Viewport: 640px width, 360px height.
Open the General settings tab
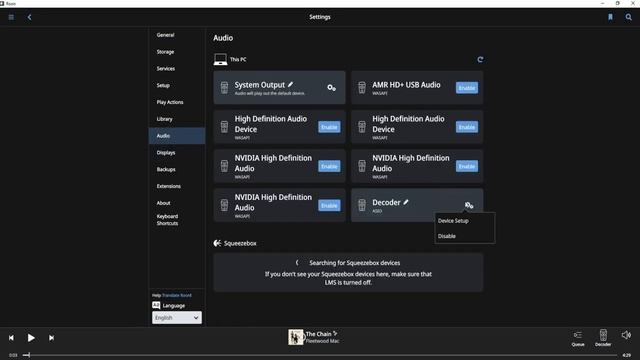165,35
